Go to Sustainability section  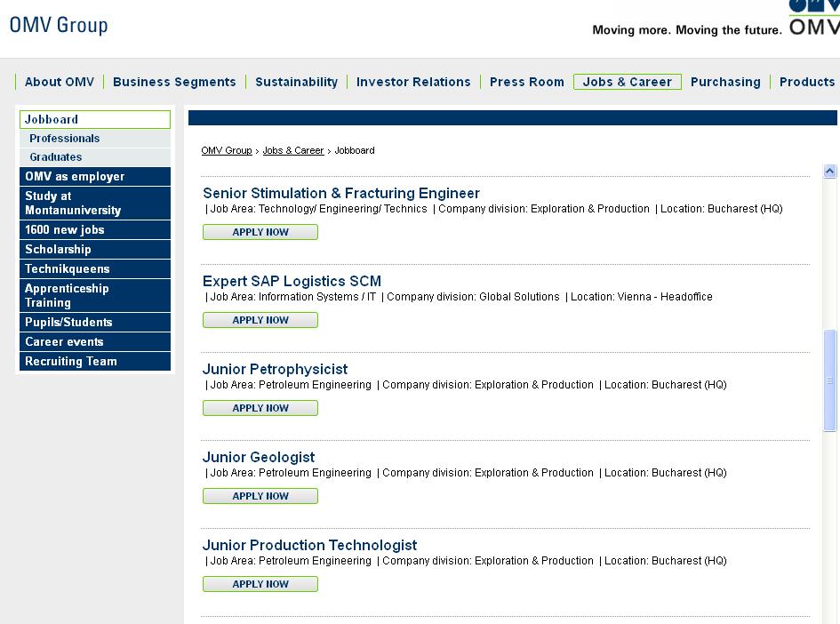(296, 82)
